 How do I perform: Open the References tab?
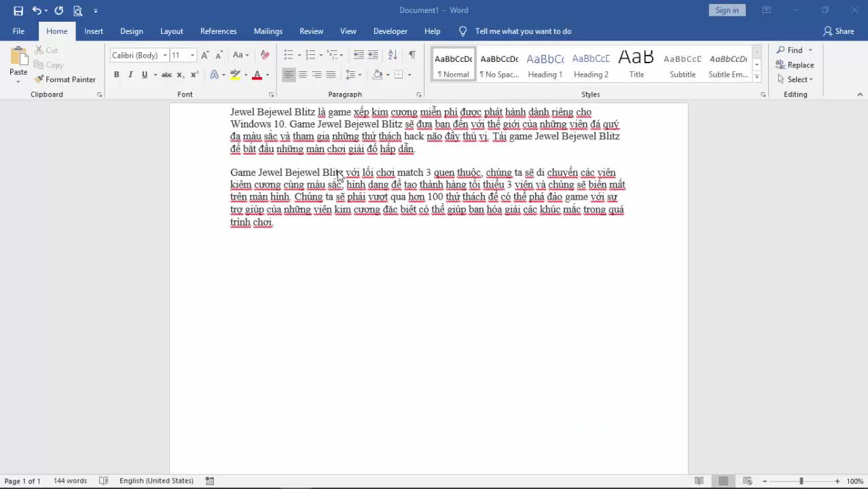tap(218, 31)
